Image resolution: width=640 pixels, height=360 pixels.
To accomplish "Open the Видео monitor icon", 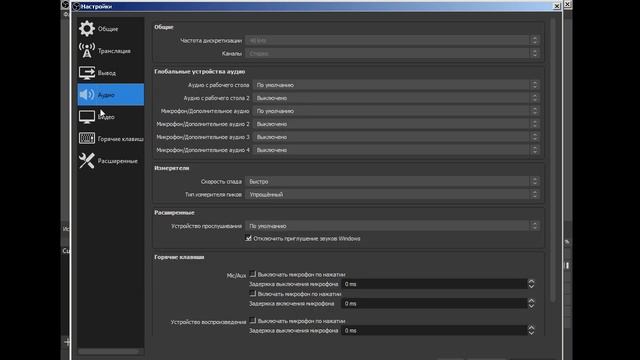I will click(x=87, y=117).
